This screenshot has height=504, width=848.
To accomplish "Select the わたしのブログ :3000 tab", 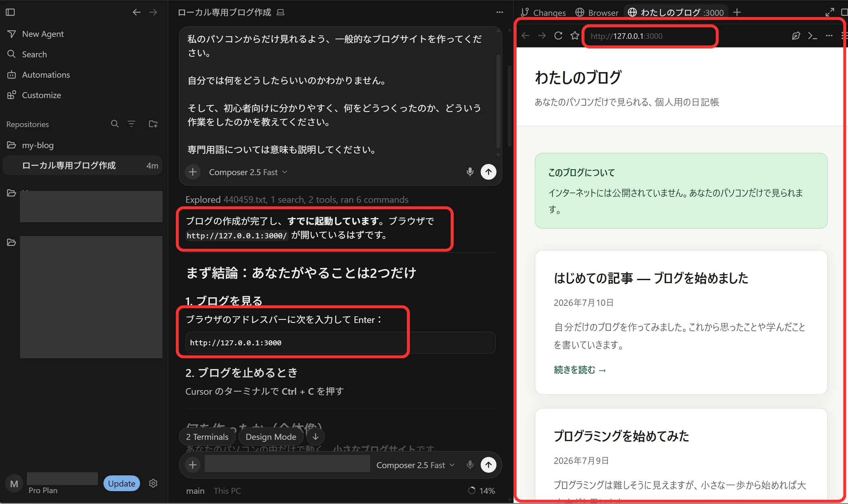I will [x=676, y=13].
